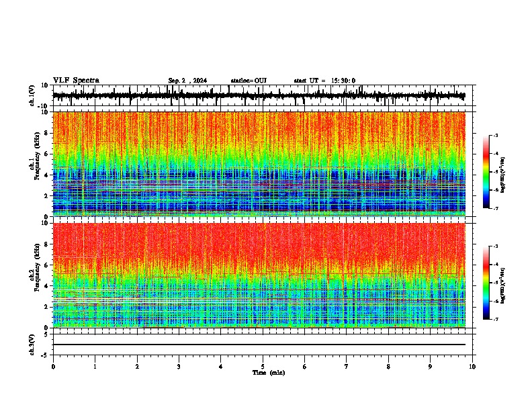The width and height of the screenshot is (532, 411).
Task: Click the "-7" label below ch.2 color bar
Action: pyautogui.click(x=495, y=319)
